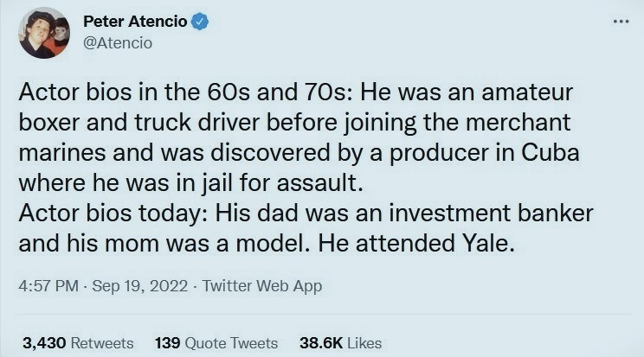Click the bold 38.6K count number

pos(319,343)
